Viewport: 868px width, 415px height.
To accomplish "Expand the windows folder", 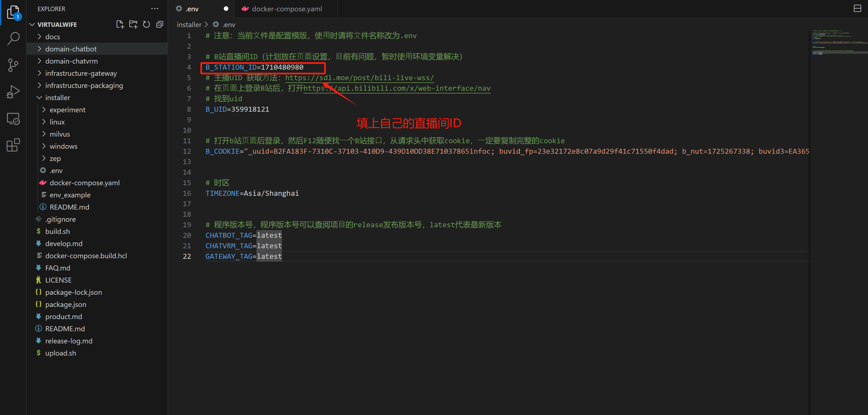I will 44,146.
